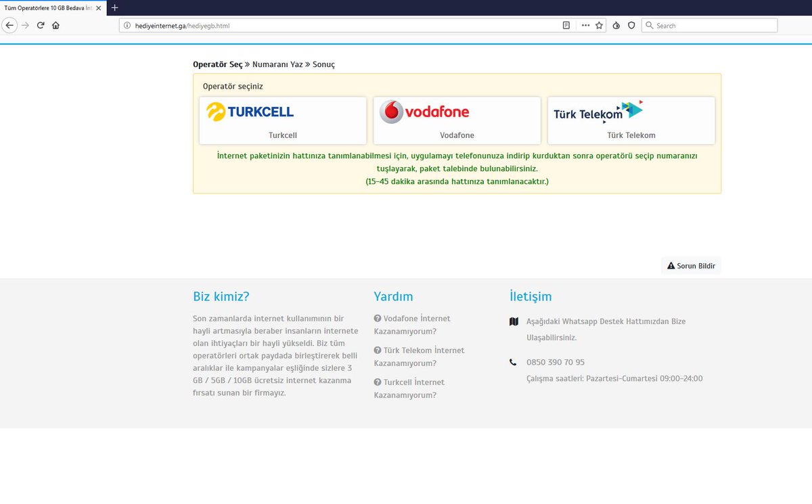Click the browser search box
Viewport: 812px width, 504px height.
coord(709,25)
